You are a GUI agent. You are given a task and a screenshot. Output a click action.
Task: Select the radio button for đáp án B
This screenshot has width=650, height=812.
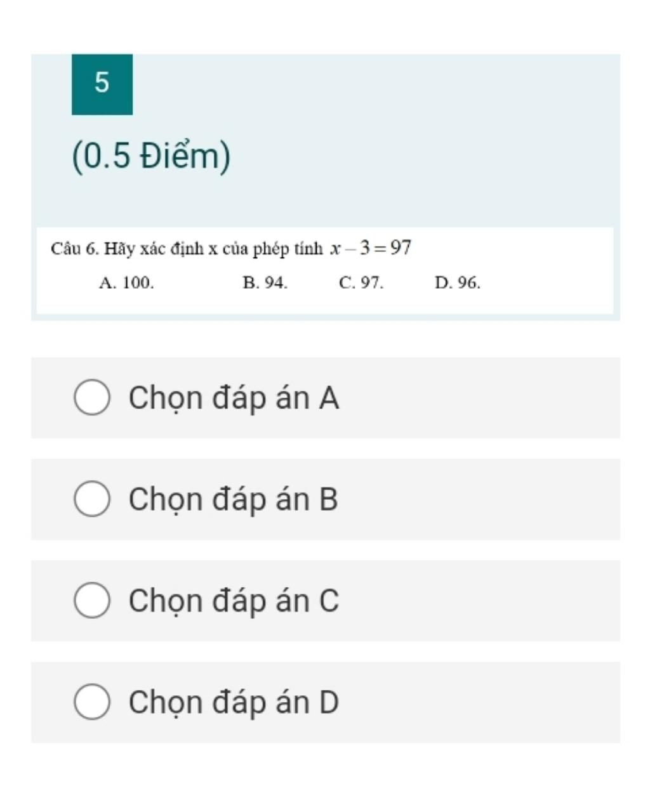(92, 499)
